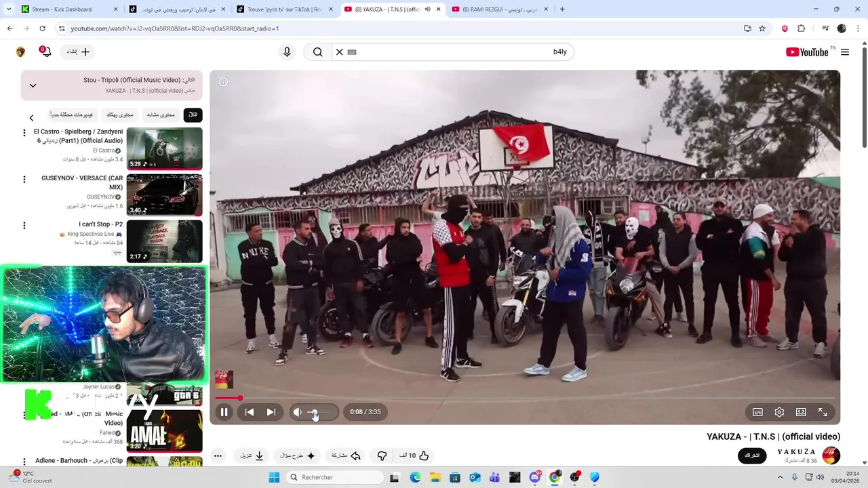Open 'Adlene - Barhouch' video title

tap(79, 461)
